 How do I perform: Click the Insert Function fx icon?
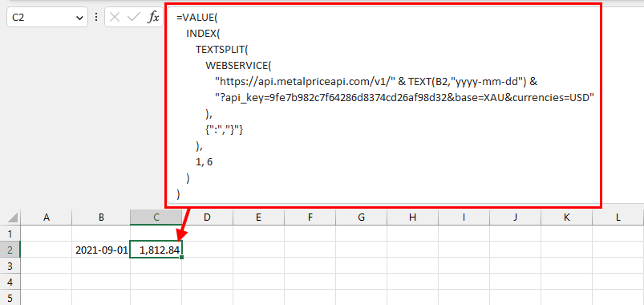154,18
